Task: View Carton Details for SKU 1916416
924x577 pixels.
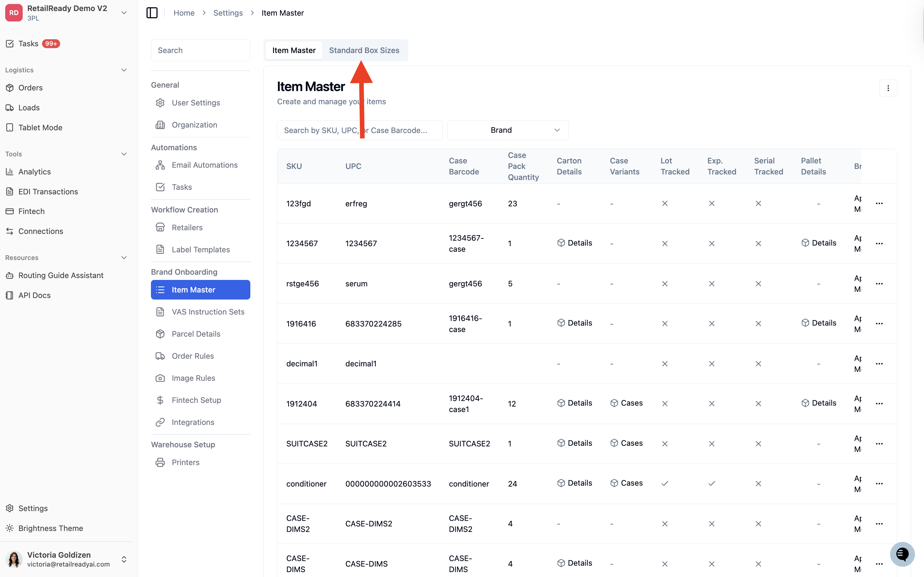Action: click(575, 323)
